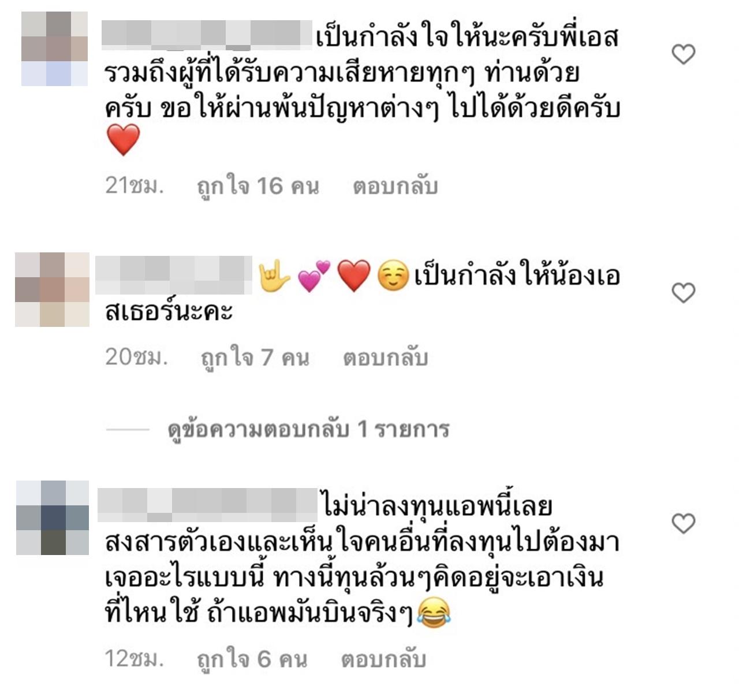Open first commenter's profile picture
This screenshot has height=700, width=739.
(54, 49)
